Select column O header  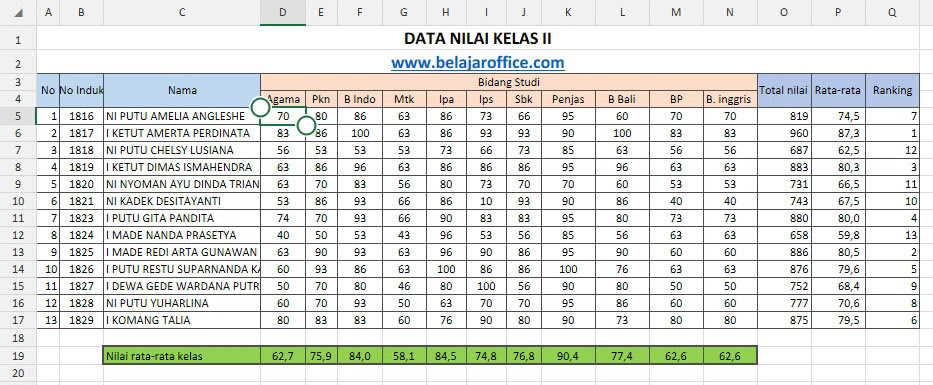point(784,12)
